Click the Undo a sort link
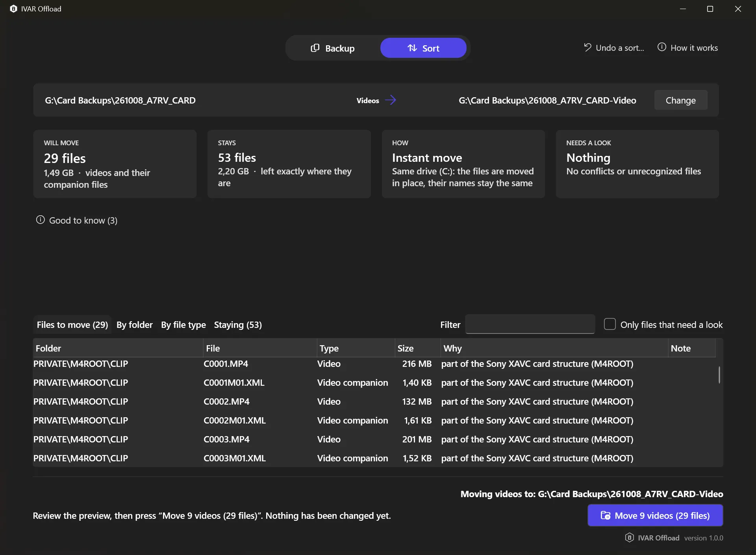Image resolution: width=756 pixels, height=555 pixels. [614, 48]
